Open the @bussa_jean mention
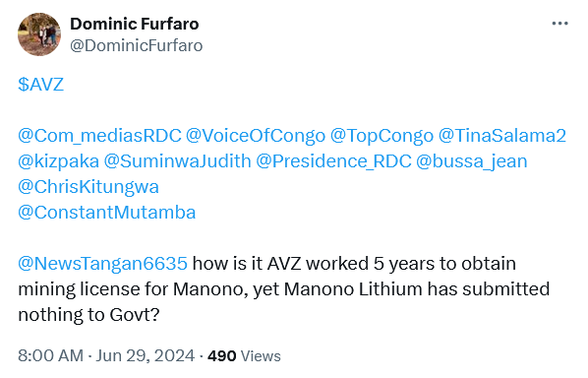588x378 pixels. tap(472, 161)
